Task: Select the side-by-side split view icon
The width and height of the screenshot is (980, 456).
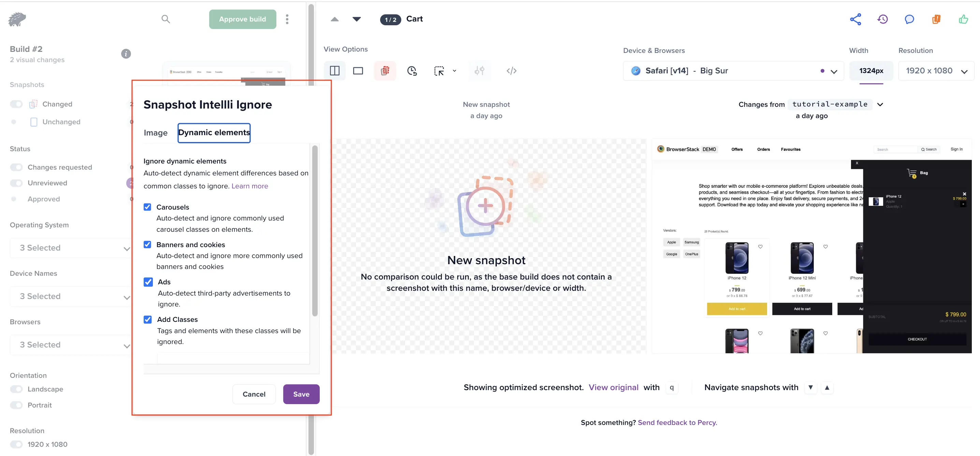Action: click(x=334, y=71)
